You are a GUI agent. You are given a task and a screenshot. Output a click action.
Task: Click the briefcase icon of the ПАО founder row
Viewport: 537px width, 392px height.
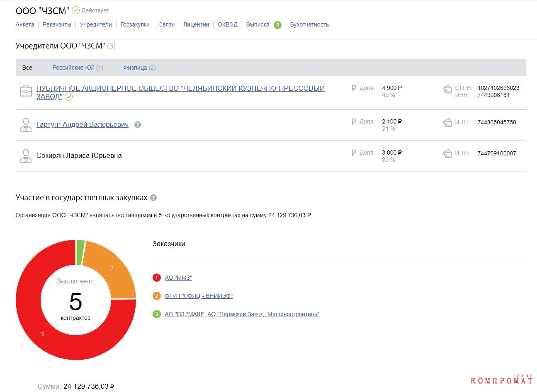26,91
